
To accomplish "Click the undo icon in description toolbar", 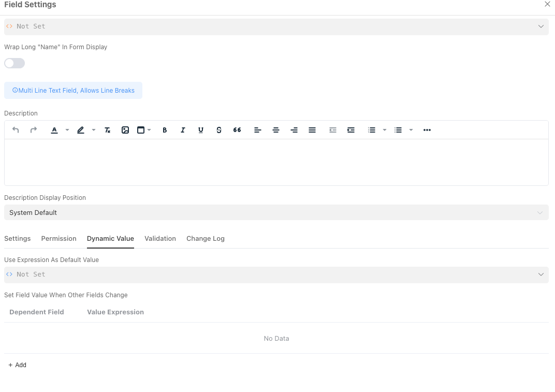I will (x=16, y=130).
